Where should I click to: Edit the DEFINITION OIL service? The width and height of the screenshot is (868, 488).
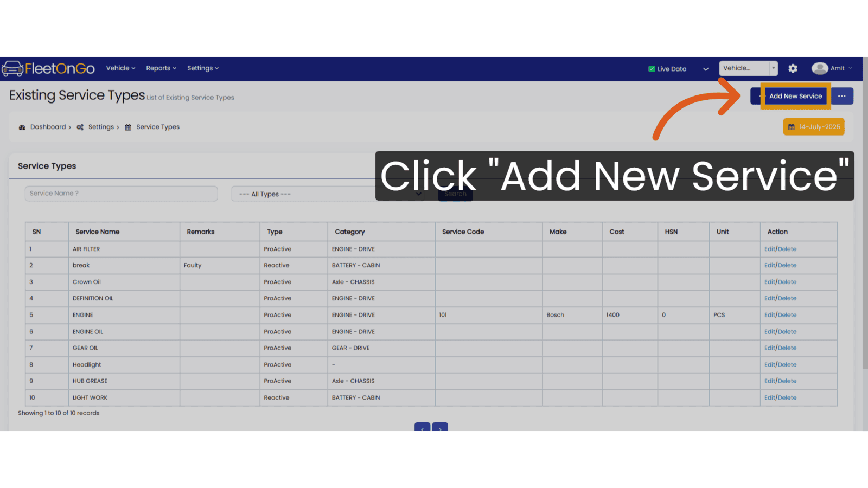pos(769,299)
